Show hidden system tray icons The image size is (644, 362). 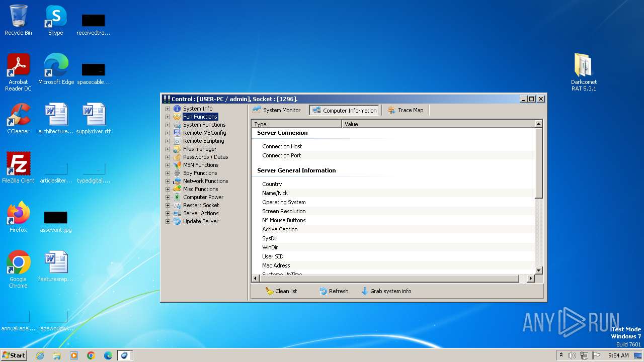tap(561, 355)
